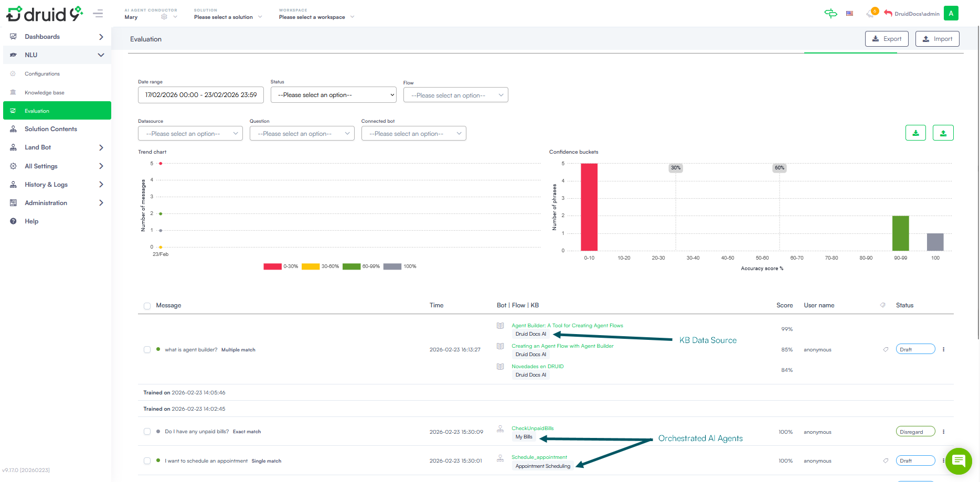This screenshot has width=980, height=482.
Task: Click the green download icon button above the charts
Action: click(915, 133)
